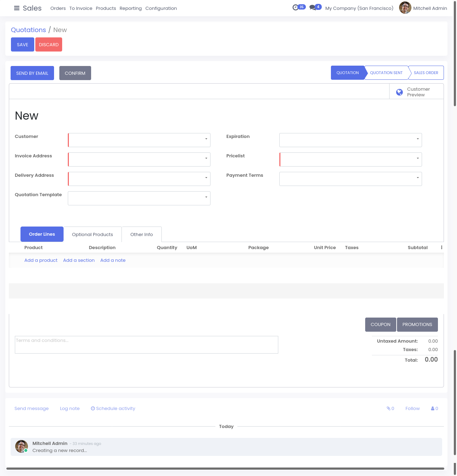
Task: Click the Package column header
Action: 259,247
